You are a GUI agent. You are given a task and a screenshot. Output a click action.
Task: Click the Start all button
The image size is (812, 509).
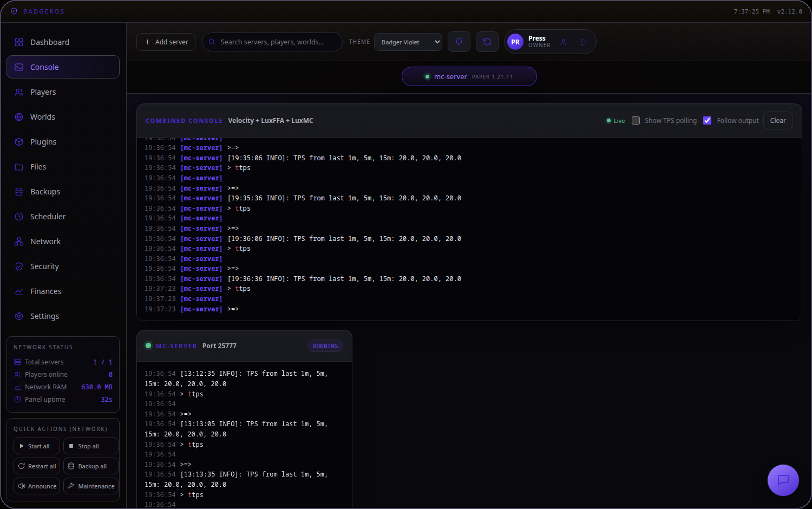click(x=37, y=446)
